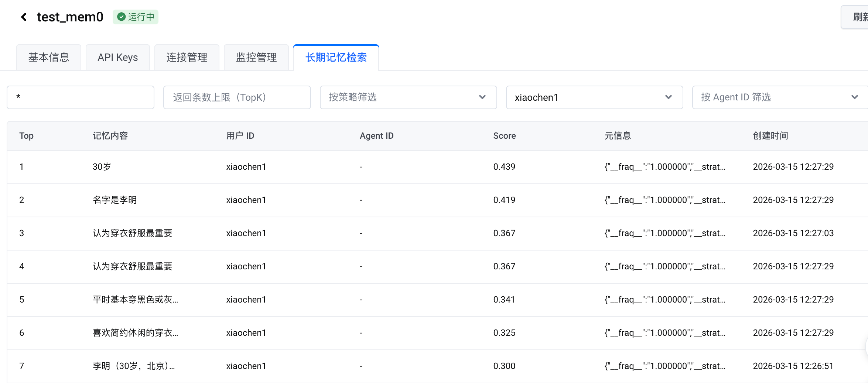The width and height of the screenshot is (868, 383).
Task: Click the memory content 李明（30岁，北京）...
Action: tap(134, 366)
